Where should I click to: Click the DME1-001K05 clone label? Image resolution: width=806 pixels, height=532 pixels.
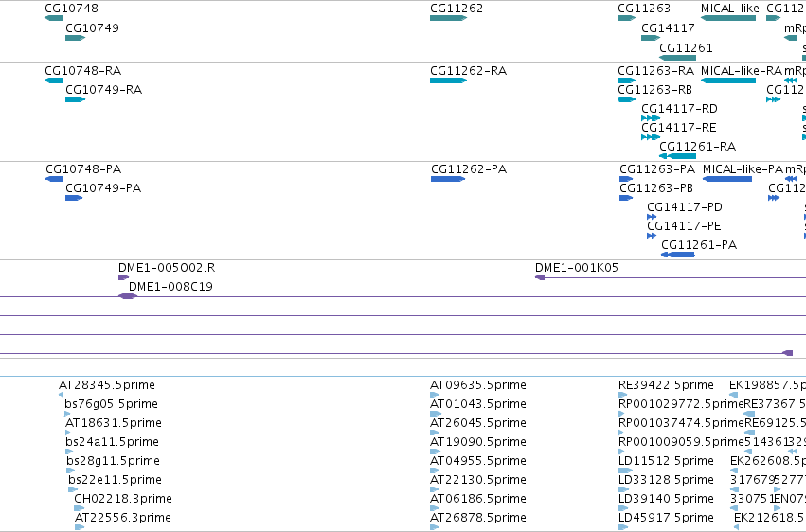(576, 268)
